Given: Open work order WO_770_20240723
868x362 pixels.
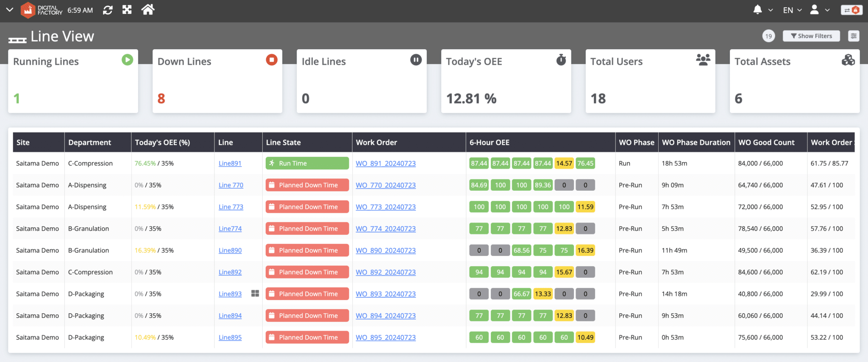Looking at the screenshot, I should coord(386,185).
